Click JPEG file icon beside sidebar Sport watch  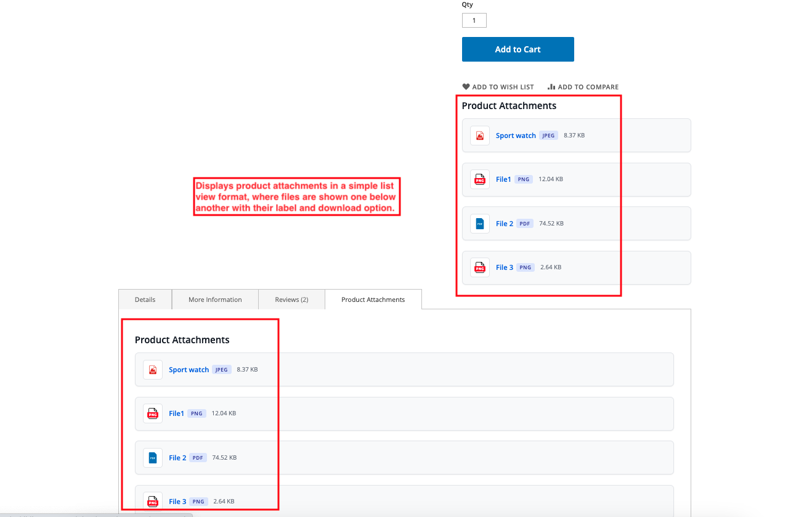click(480, 136)
